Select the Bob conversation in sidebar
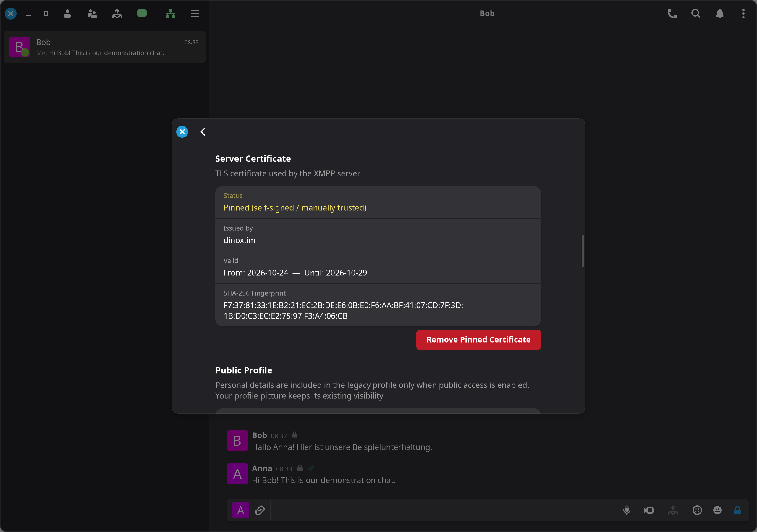757x532 pixels. pyautogui.click(x=104, y=47)
